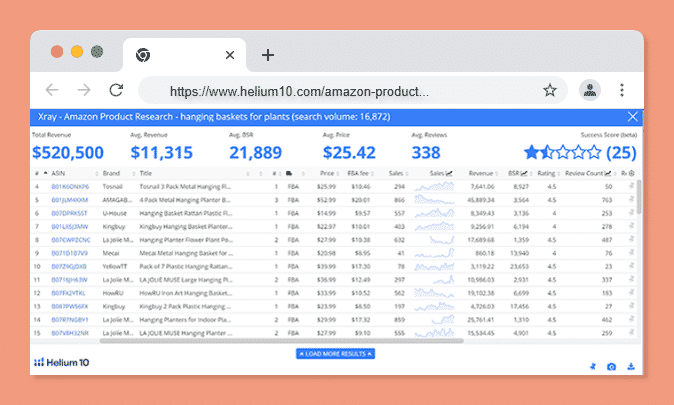This screenshot has height=405, width=674.
Task: Click the BSR cell 23,653
Action: tap(519, 267)
